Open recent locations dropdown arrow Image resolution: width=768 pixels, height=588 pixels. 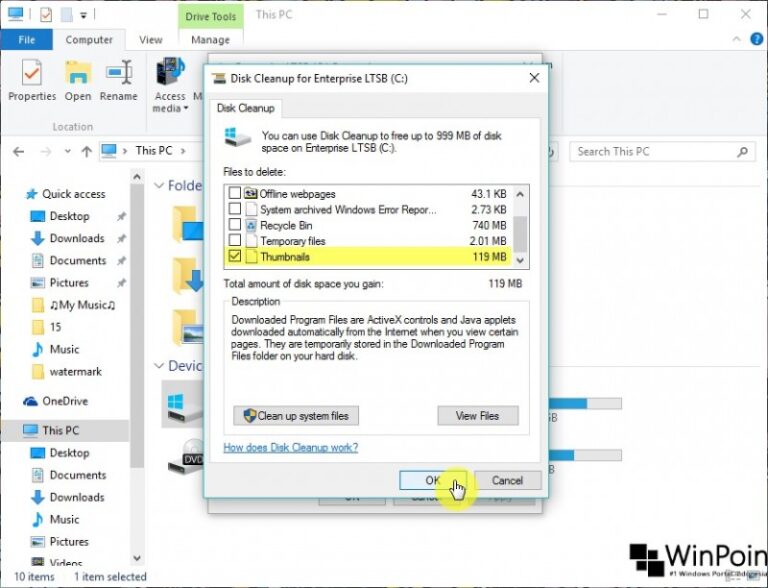coord(68,151)
